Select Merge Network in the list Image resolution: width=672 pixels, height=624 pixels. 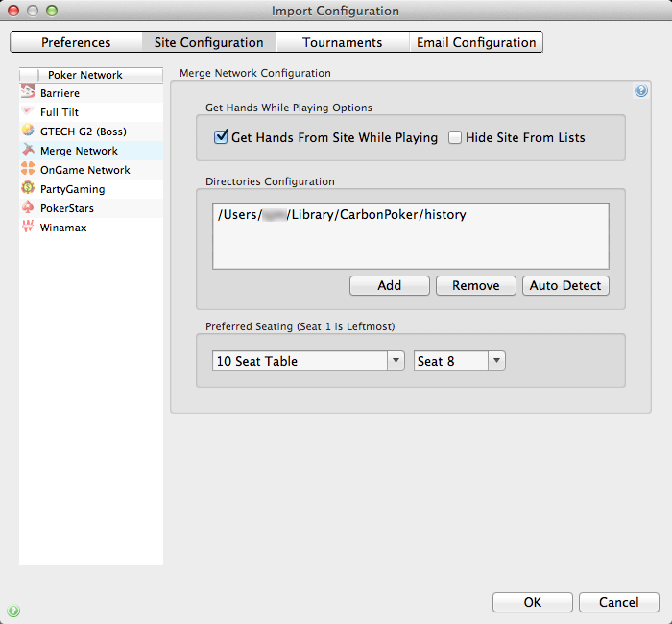click(x=91, y=151)
